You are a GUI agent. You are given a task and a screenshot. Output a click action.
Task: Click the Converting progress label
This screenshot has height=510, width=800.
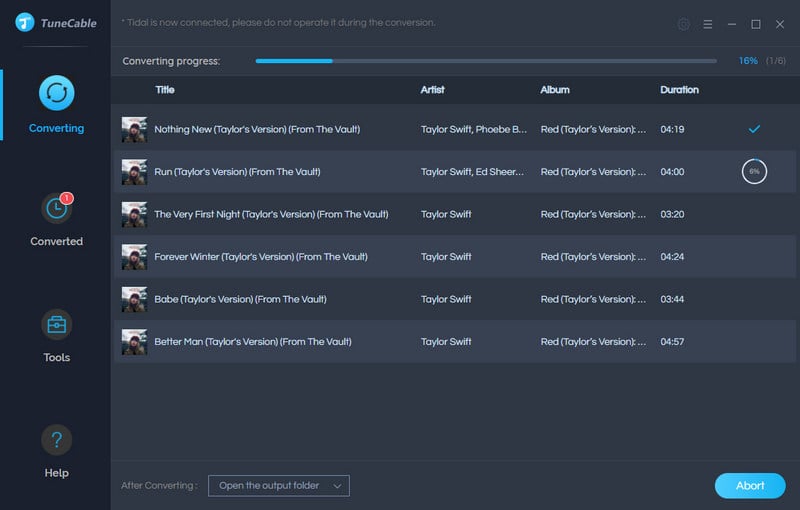[171, 61]
